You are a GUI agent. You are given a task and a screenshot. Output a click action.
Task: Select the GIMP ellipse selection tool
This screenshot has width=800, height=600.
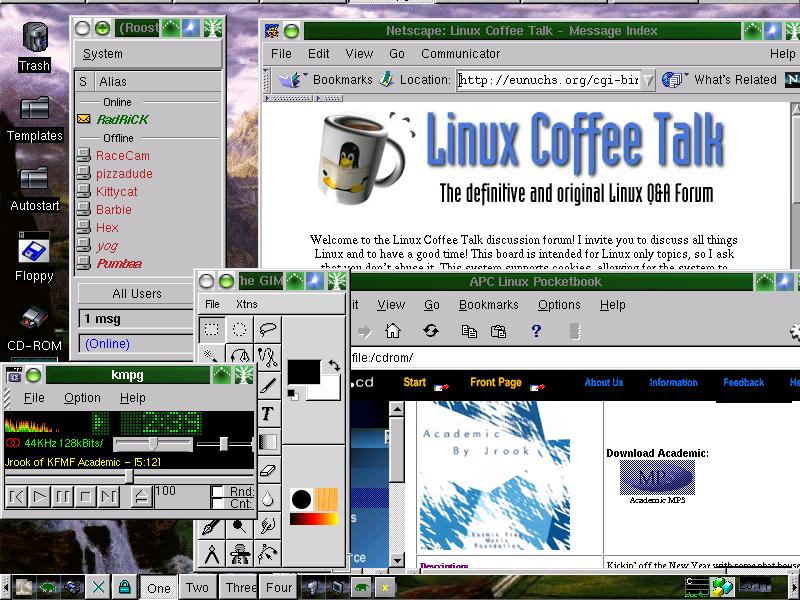[x=240, y=328]
